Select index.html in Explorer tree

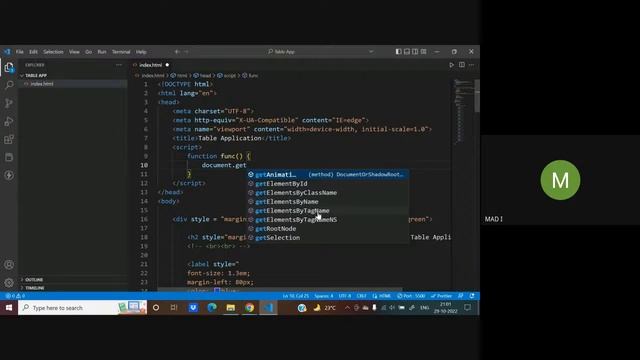click(42, 84)
